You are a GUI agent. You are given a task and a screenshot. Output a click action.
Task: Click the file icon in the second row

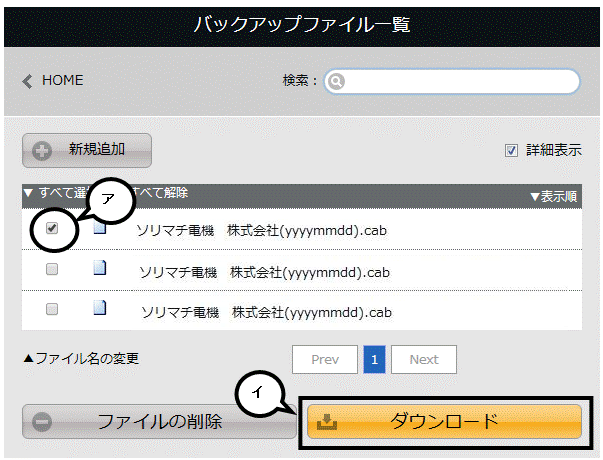tap(100, 268)
